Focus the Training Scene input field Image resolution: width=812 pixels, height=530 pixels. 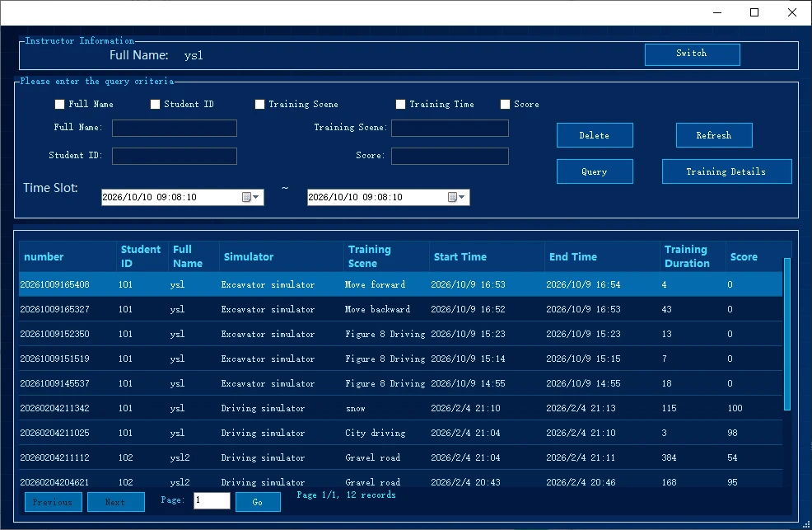(x=450, y=128)
